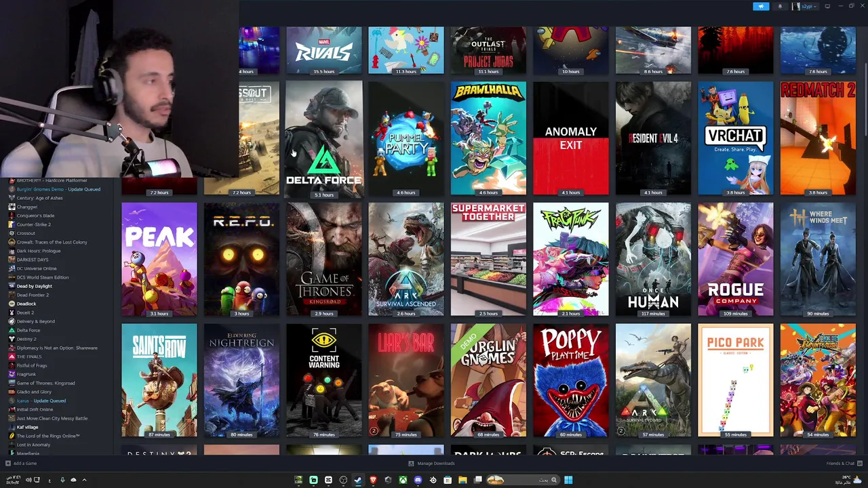Select the Anomaly Exit game tile
Screen dimensions: 868x488
point(571,138)
